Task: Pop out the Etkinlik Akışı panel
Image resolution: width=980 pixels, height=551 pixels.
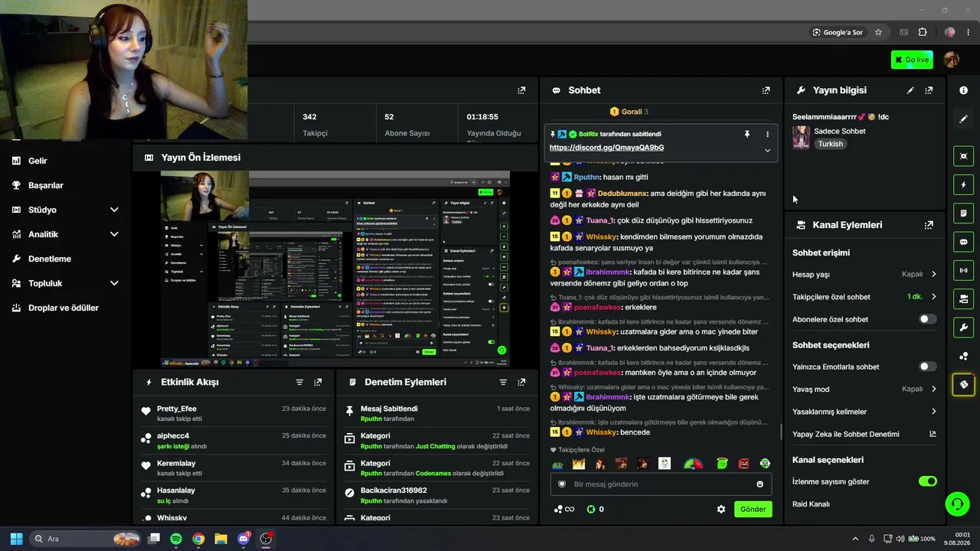Action: coord(318,382)
